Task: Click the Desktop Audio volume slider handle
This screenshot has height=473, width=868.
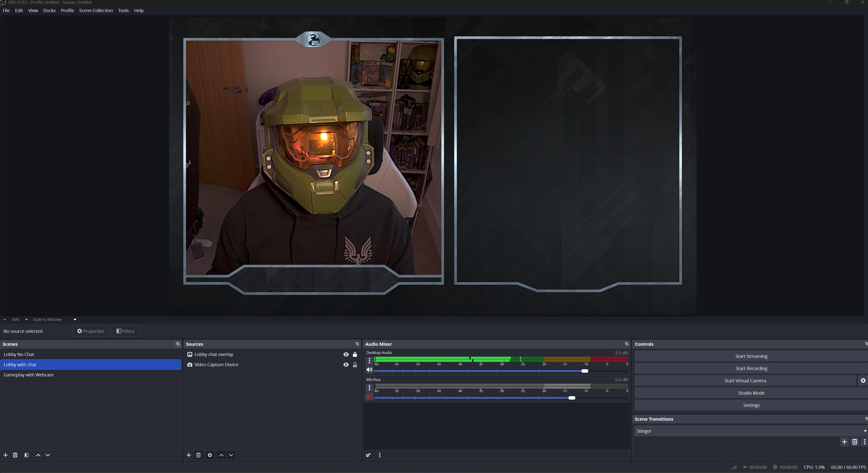Action: pyautogui.click(x=585, y=371)
